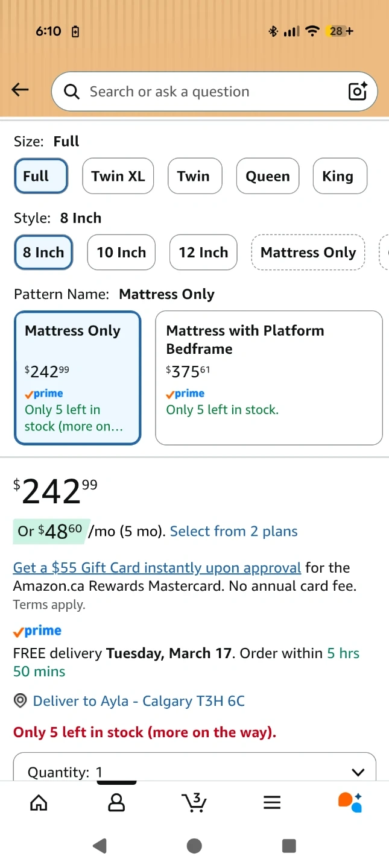
Task: Launch the Rufus AI assistant icon
Action: coord(350,802)
